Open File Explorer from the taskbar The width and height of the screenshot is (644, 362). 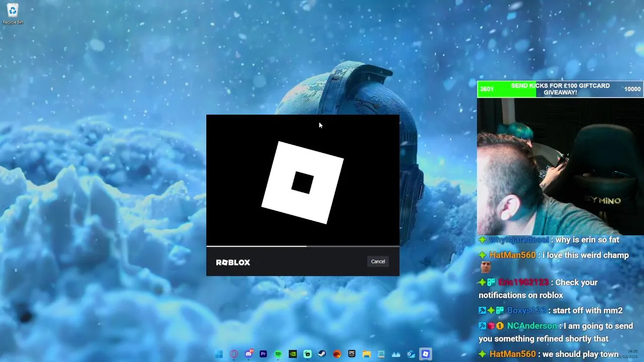367,354
